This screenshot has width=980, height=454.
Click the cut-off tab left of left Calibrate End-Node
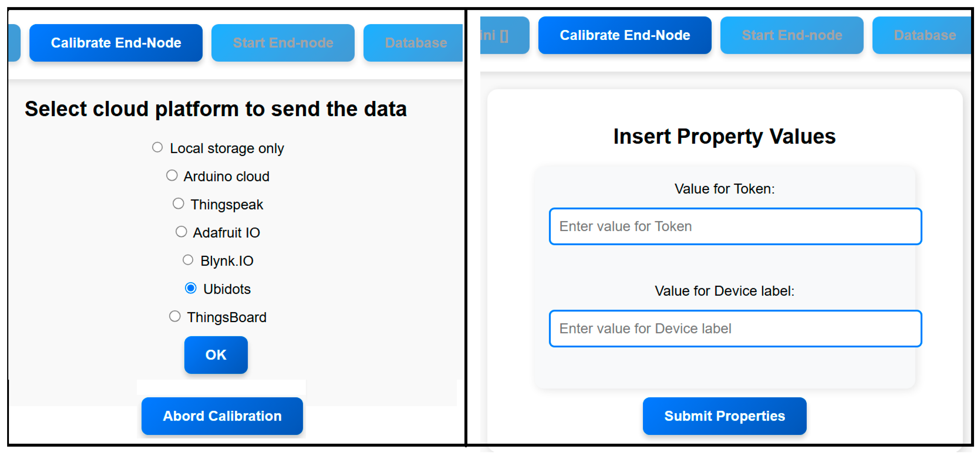15,43
